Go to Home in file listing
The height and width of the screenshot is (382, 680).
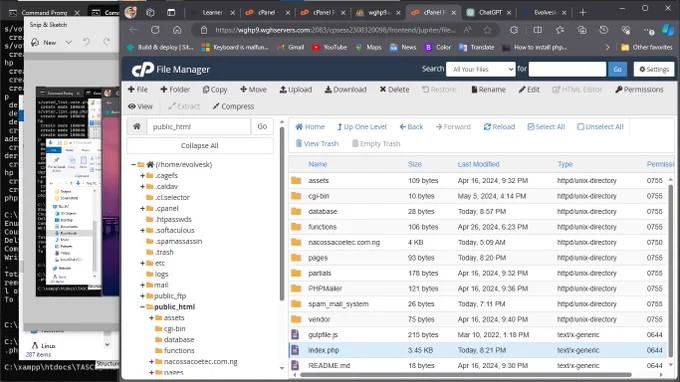[310, 127]
